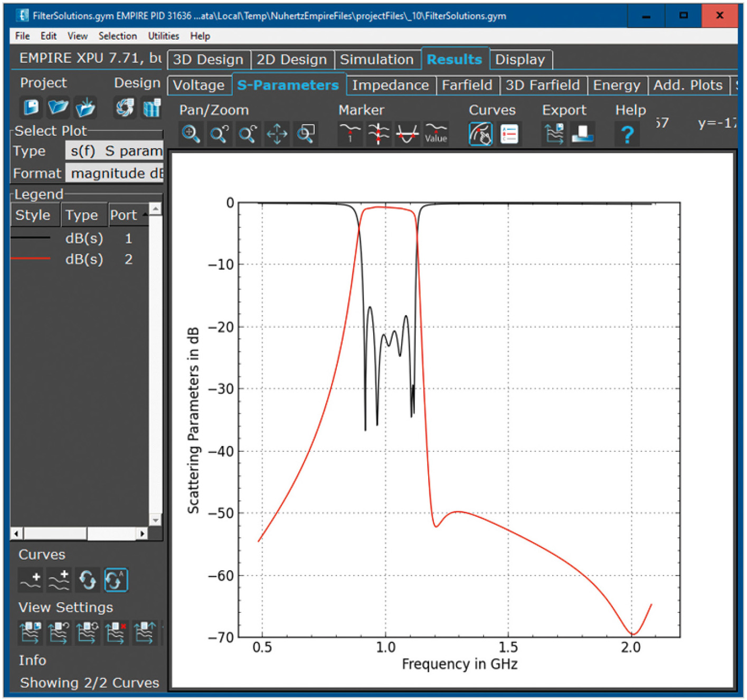
Task: Open a project with the blue folder icon
Action: [x=58, y=108]
